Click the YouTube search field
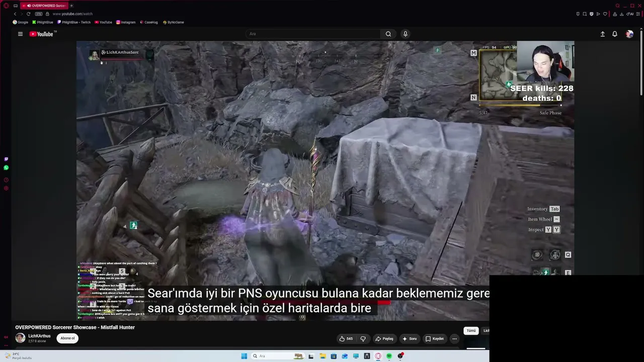Screen dimensions: 644x362 tap(313, 34)
